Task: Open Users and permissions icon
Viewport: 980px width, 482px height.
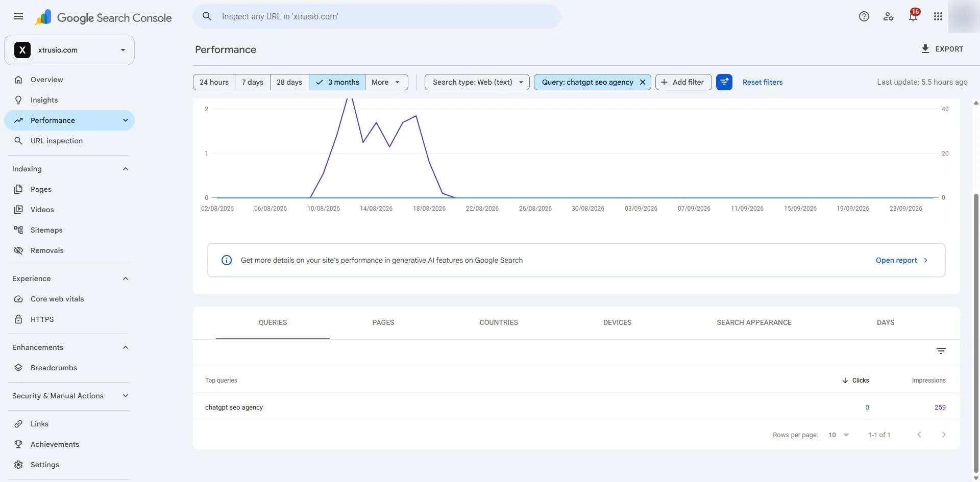Action: point(888,16)
